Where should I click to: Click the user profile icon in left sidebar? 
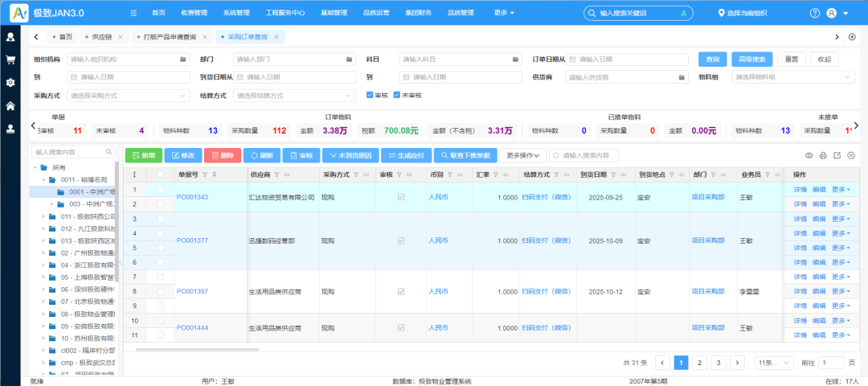[x=10, y=37]
